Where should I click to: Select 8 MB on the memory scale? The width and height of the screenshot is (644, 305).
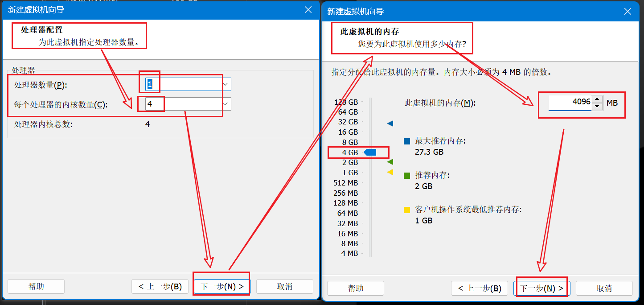[x=349, y=243]
